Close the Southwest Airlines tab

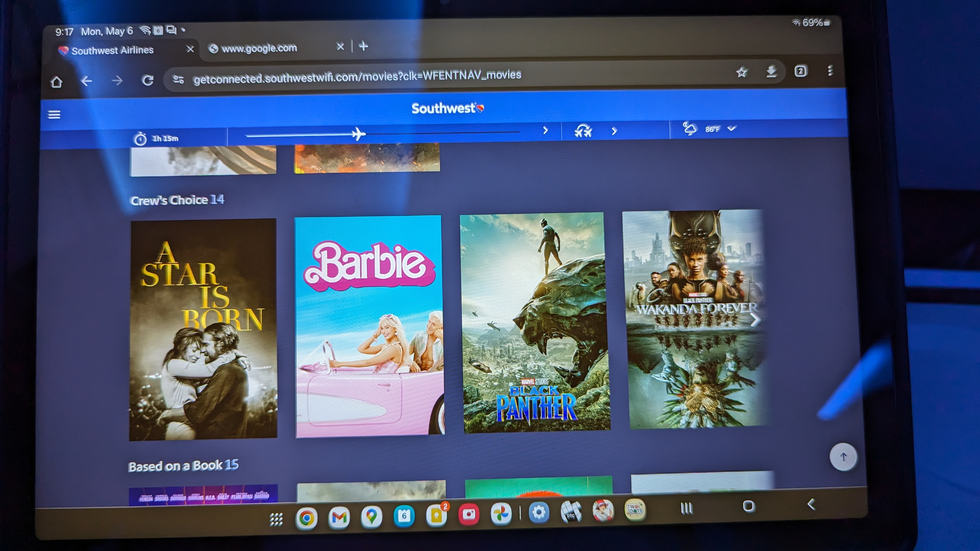click(x=191, y=49)
